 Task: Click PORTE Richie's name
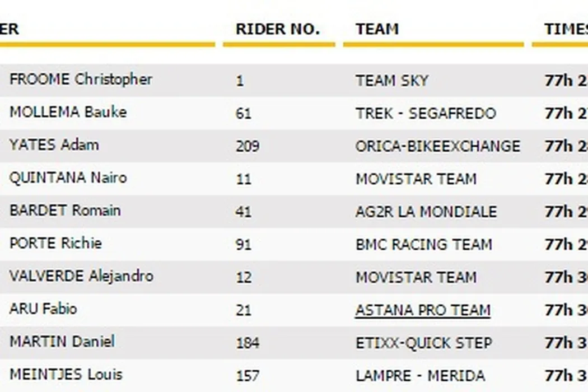coord(55,244)
